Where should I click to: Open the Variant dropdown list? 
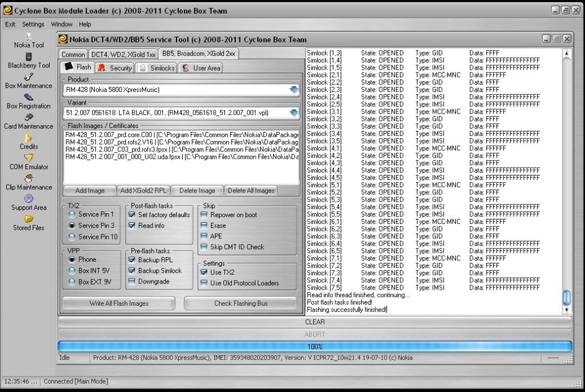(294, 113)
